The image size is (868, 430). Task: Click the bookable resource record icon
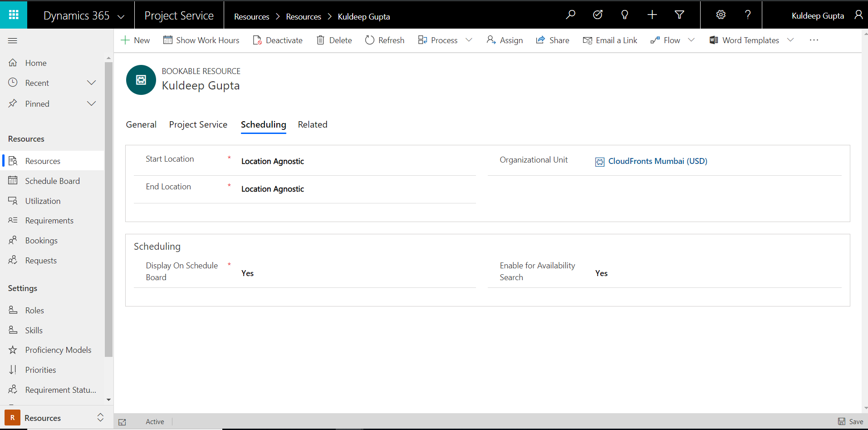(141, 80)
